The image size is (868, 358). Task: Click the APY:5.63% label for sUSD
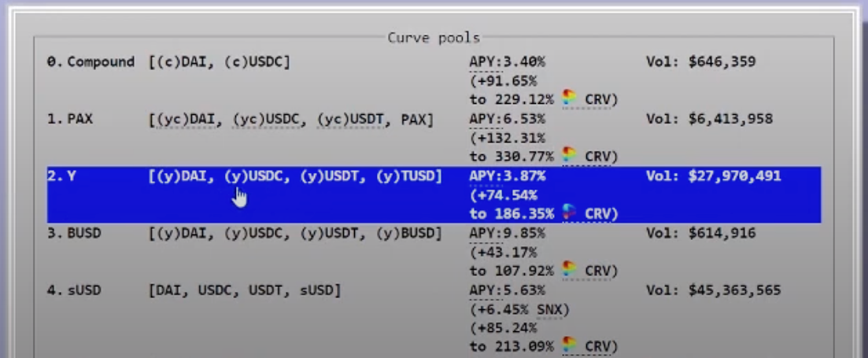(x=507, y=290)
